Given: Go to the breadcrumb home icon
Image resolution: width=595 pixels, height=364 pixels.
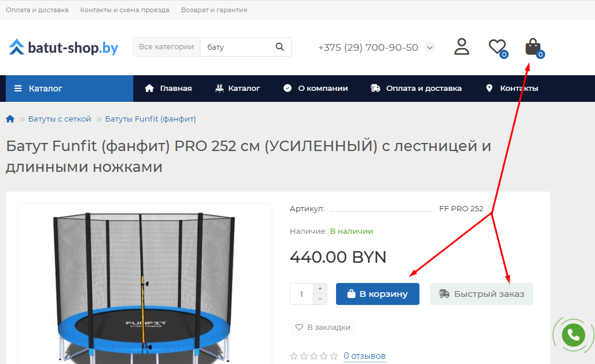Looking at the screenshot, I should (x=10, y=119).
